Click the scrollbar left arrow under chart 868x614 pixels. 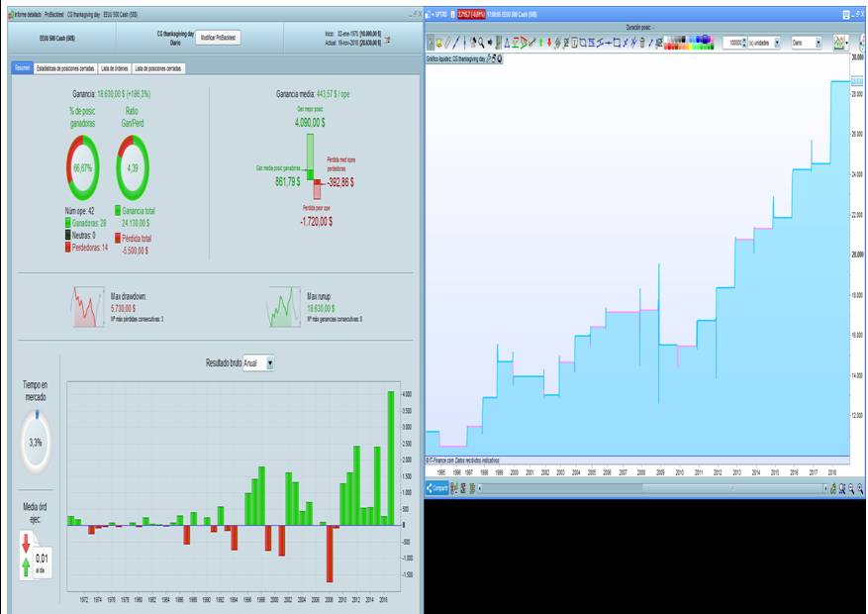tap(480, 488)
